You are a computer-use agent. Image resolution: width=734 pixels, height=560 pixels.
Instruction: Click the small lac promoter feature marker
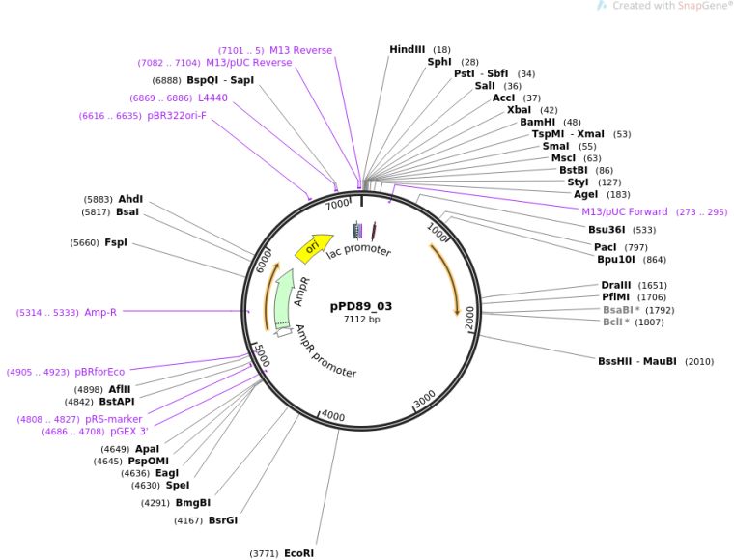pos(358,231)
